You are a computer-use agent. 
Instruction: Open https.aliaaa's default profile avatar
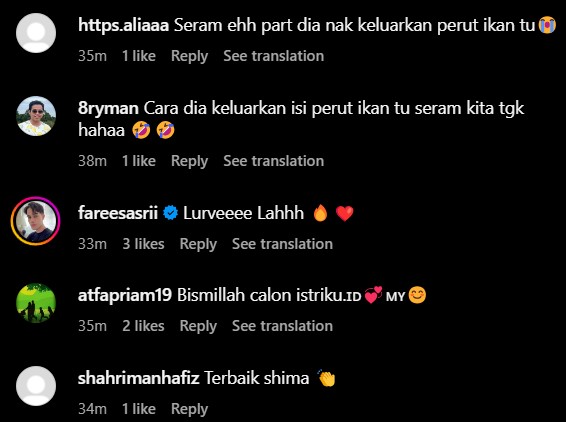(36, 33)
